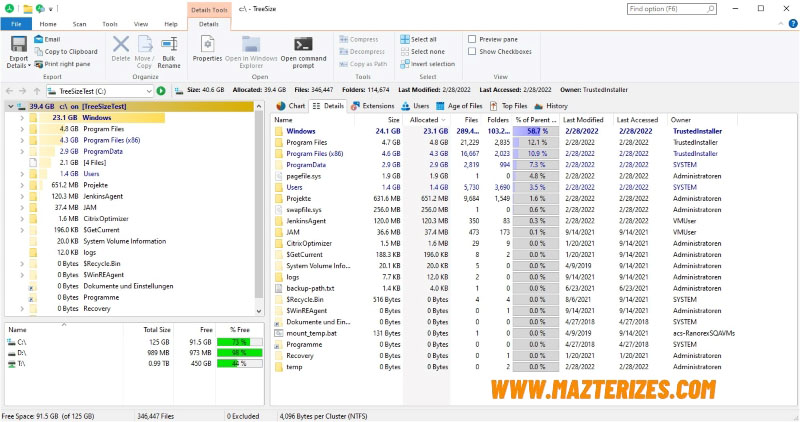The image size is (800, 422).
Task: Enable Preview pane checkbox
Action: pyautogui.click(x=472, y=39)
